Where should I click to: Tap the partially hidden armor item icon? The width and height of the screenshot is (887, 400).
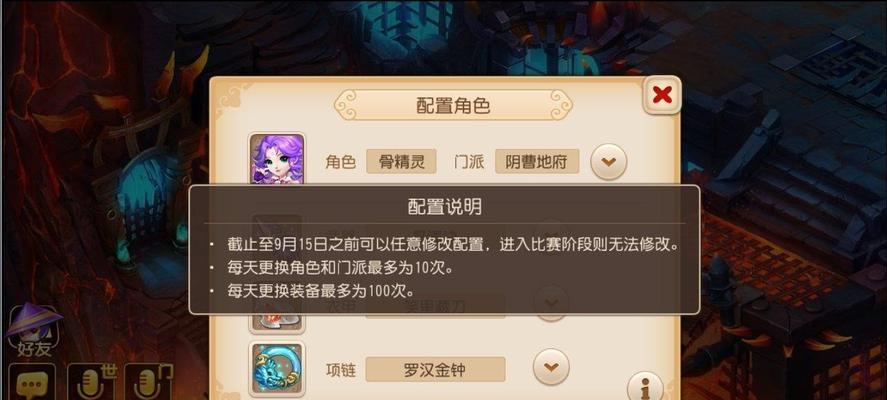277,323
